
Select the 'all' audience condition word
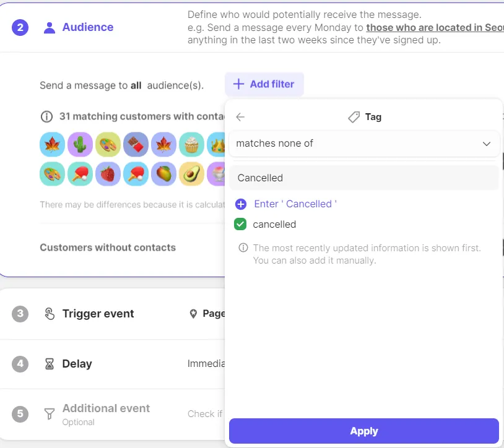click(136, 85)
